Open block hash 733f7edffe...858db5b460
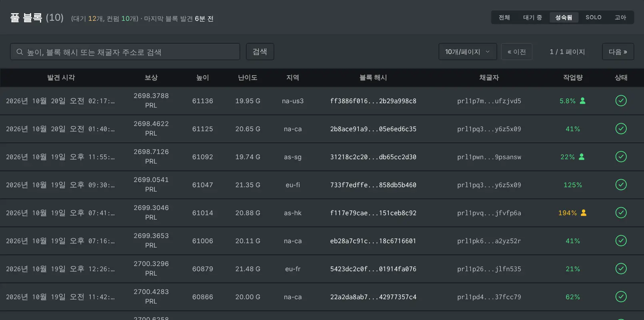The image size is (644, 320). (373, 185)
